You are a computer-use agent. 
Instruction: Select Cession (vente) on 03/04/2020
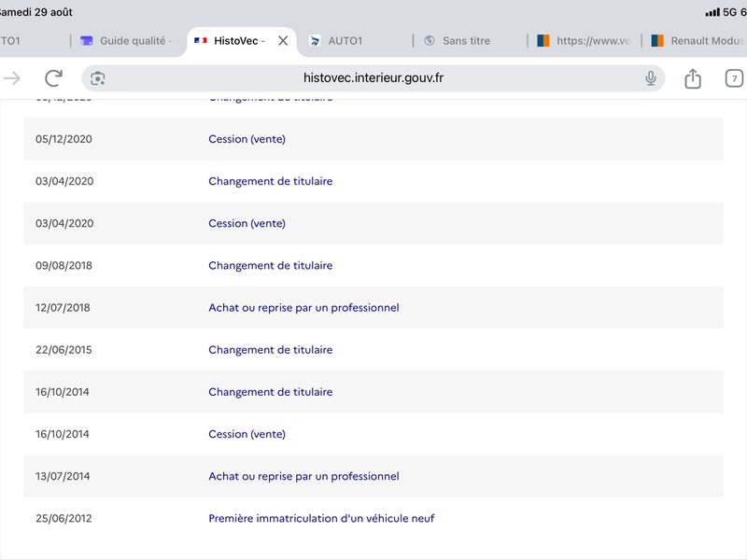(x=247, y=223)
